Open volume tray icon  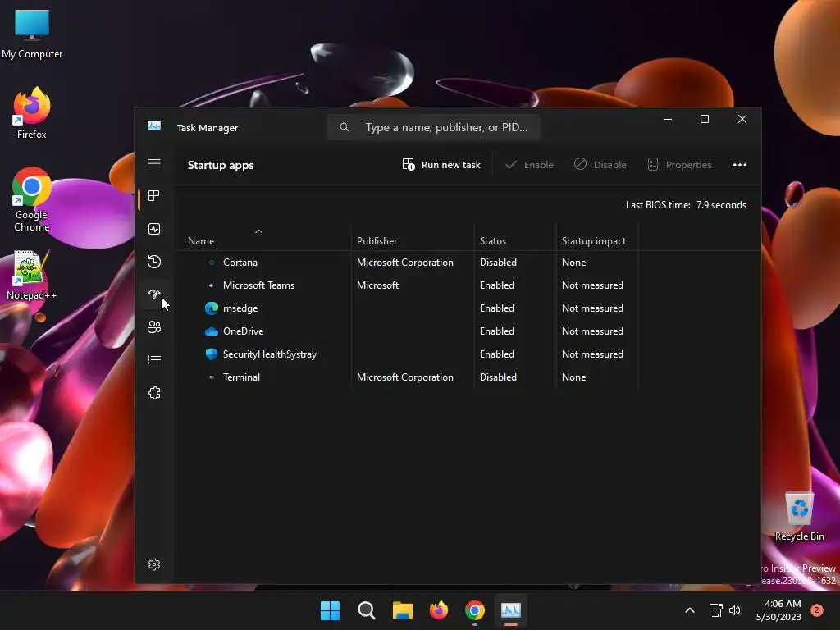click(735, 610)
